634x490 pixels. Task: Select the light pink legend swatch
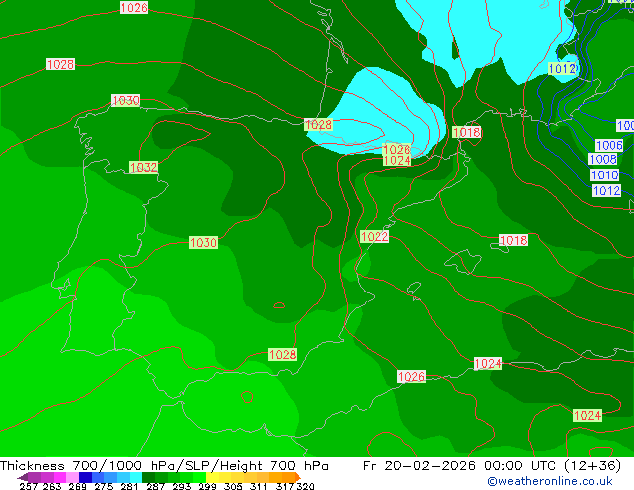72,477
